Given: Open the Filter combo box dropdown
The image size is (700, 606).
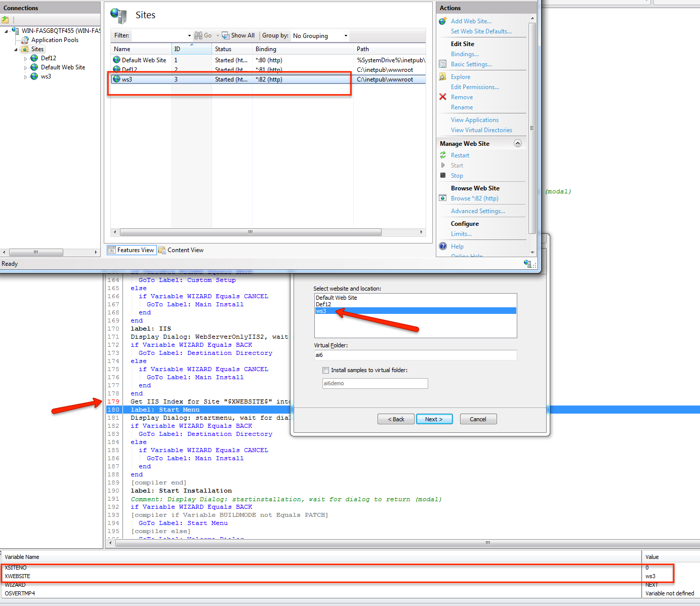Looking at the screenshot, I should (189, 35).
